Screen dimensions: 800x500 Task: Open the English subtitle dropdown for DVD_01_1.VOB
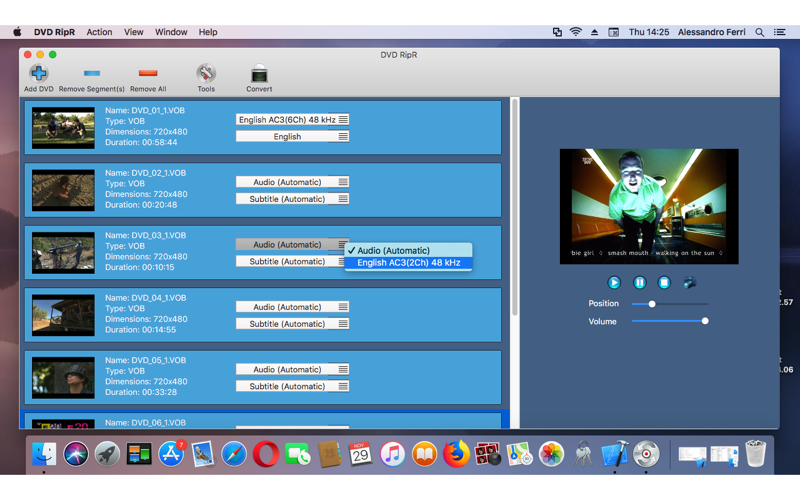(x=292, y=137)
